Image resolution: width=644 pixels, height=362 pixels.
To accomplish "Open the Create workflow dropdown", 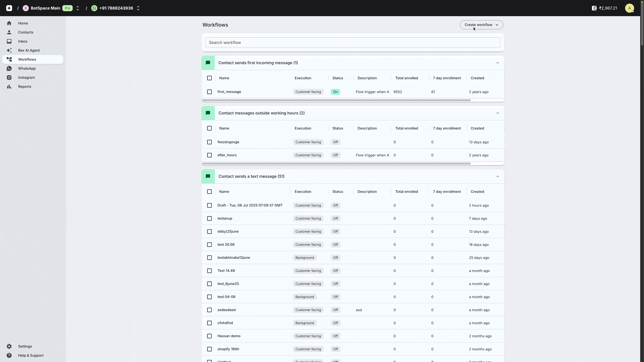I will click(x=481, y=25).
